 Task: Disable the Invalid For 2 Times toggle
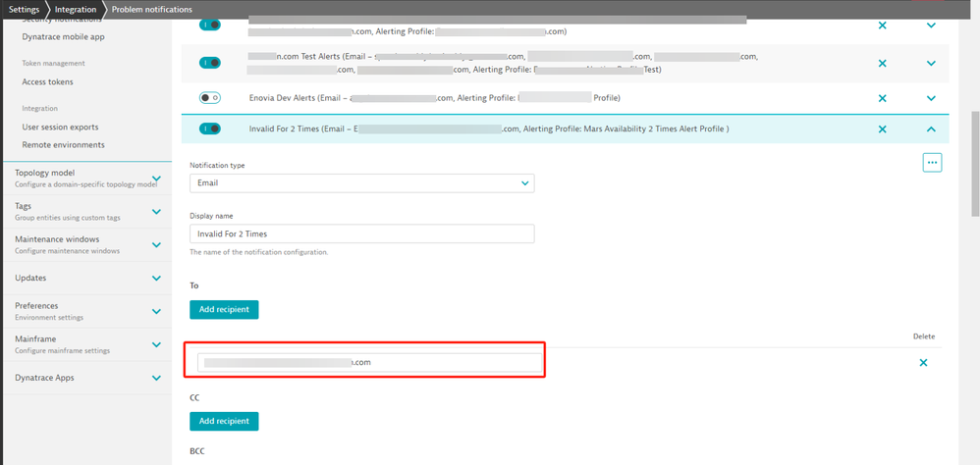210,129
